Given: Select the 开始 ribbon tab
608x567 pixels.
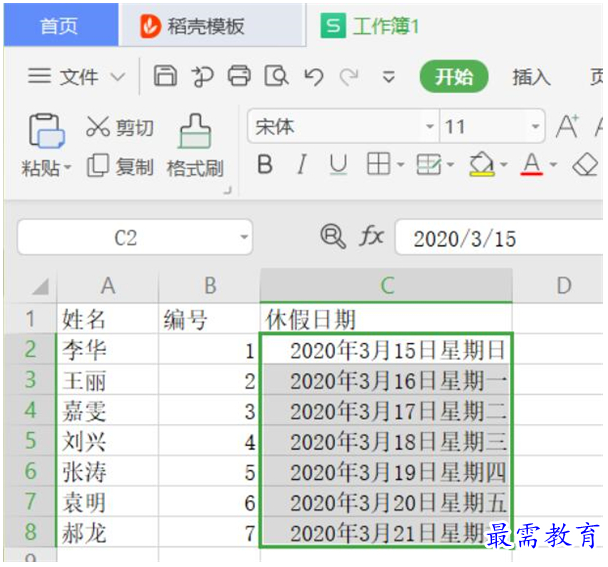Looking at the screenshot, I should point(454,76).
